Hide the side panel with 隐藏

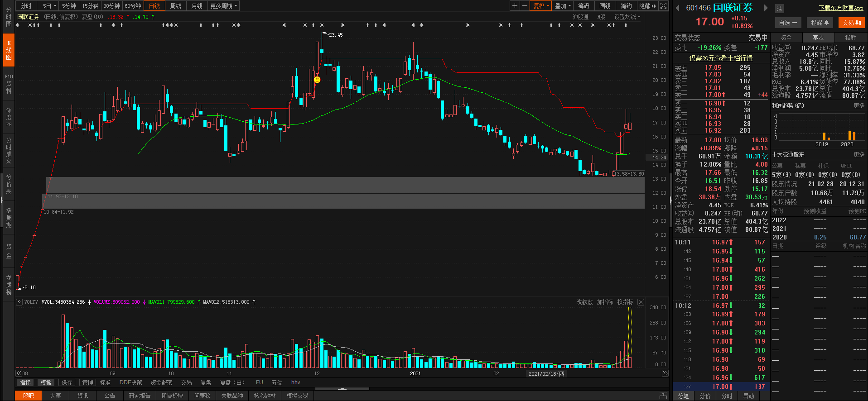pos(647,6)
